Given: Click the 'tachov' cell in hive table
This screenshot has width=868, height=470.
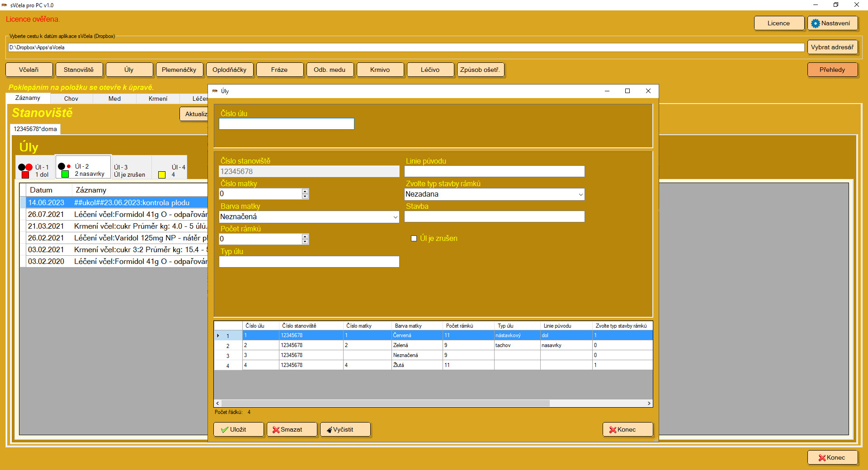Looking at the screenshot, I should click(x=517, y=345).
